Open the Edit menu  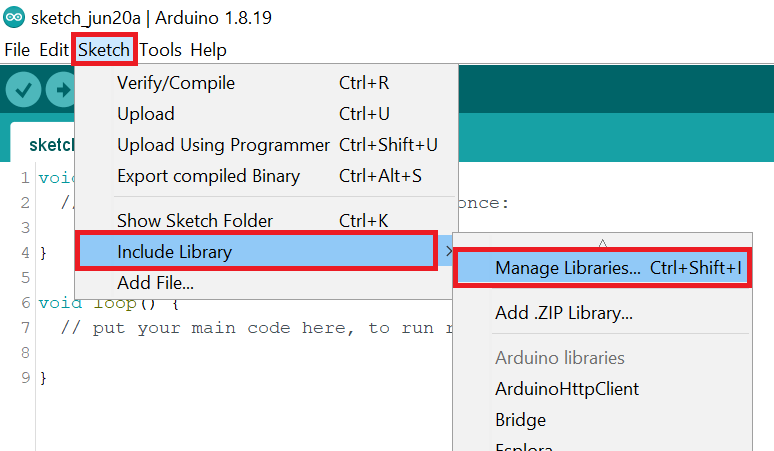[54, 50]
